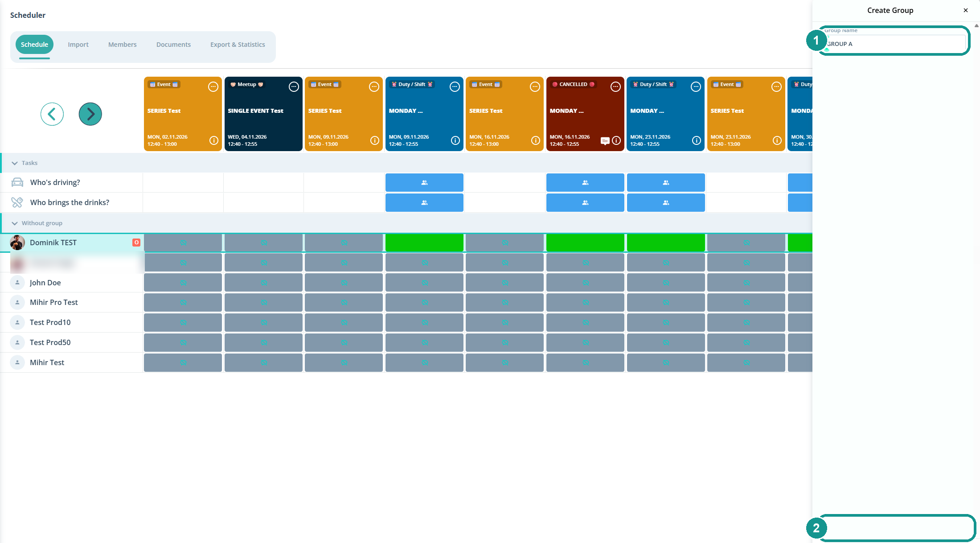
Task: Open SINGLE EVENT Test meetup card
Action: pos(263,114)
